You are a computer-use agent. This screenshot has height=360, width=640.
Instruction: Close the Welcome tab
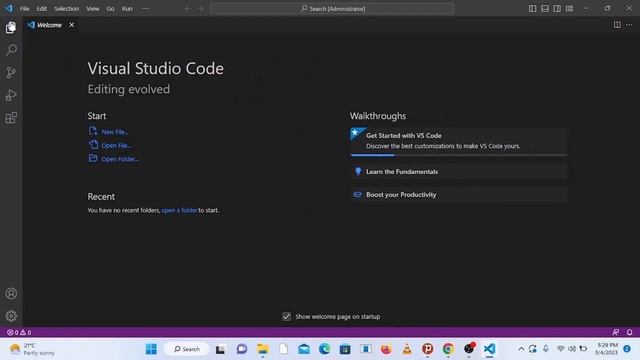(x=71, y=25)
